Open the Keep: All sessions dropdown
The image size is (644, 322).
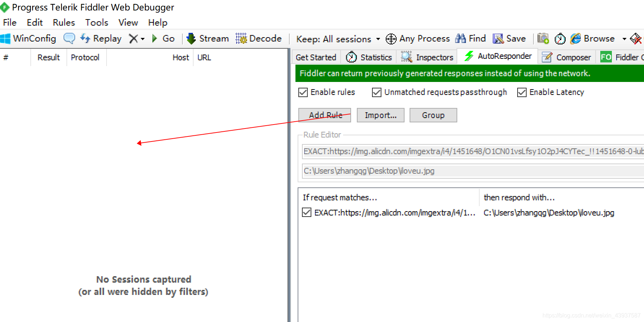pyautogui.click(x=338, y=39)
